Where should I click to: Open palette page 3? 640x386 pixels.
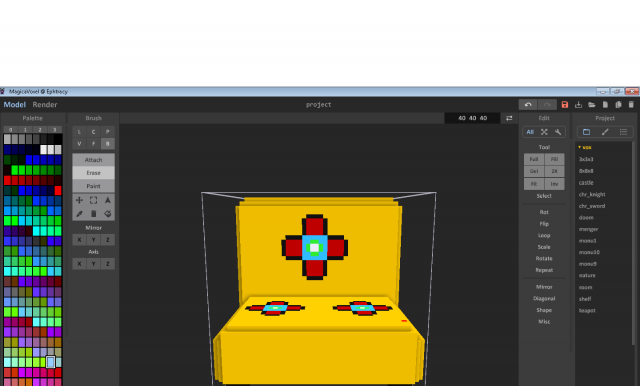coord(55,130)
